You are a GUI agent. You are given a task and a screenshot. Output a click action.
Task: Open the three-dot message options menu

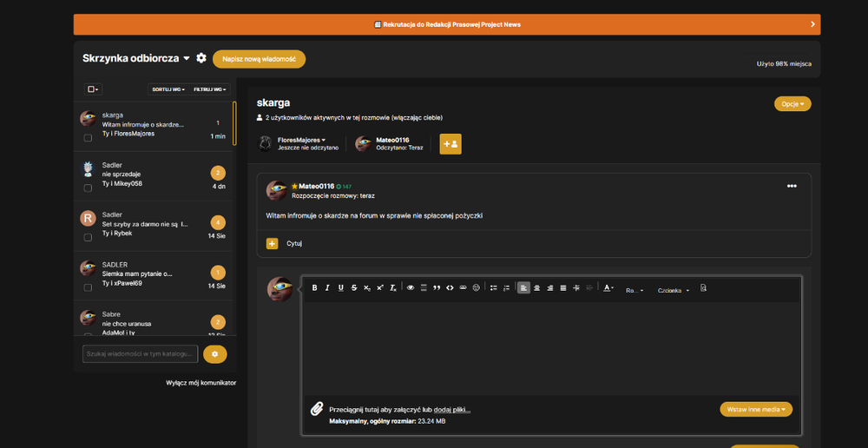pyautogui.click(x=792, y=186)
